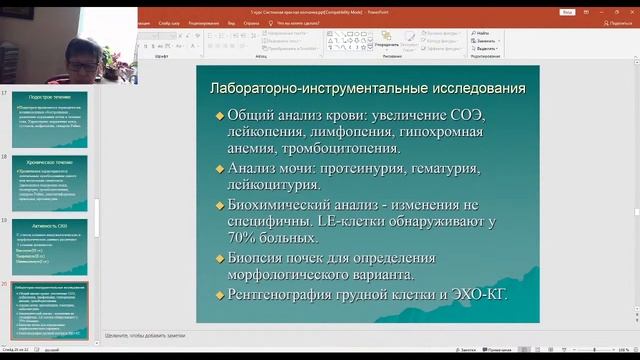Click the spell check icon in status bar

[x=37, y=350]
